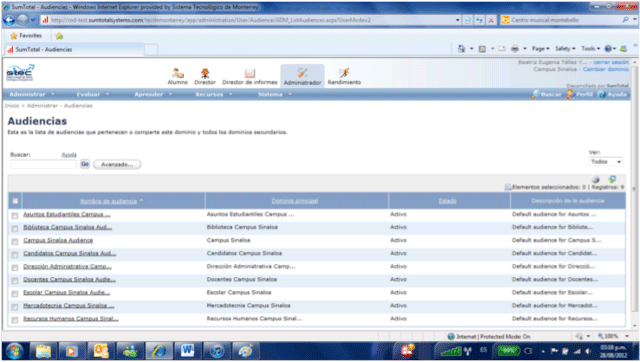The width and height of the screenshot is (640, 362).
Task: Click the Favorites star icon
Action: point(14,36)
